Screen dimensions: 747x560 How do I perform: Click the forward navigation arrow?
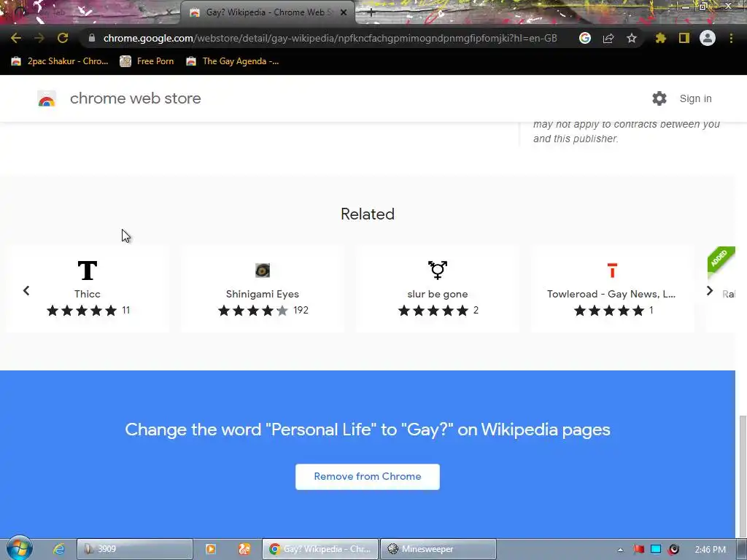tap(39, 38)
